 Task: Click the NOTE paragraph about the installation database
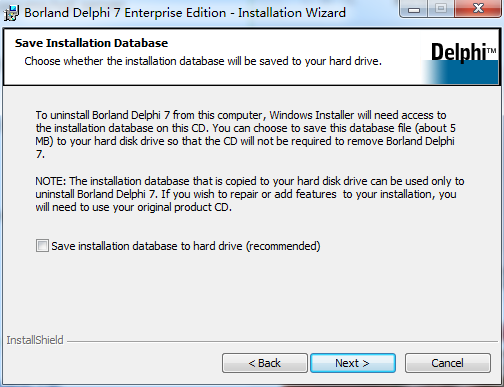(250, 194)
